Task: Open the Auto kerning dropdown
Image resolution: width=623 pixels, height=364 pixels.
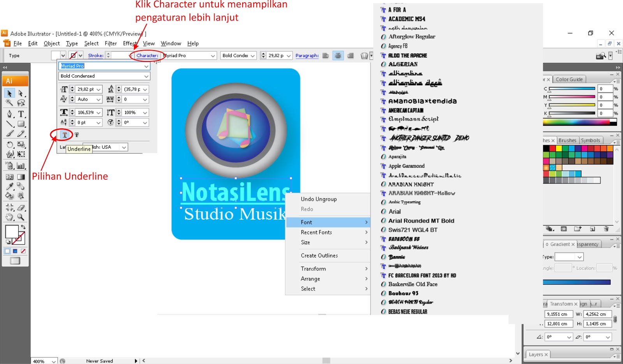Action: coord(99,100)
